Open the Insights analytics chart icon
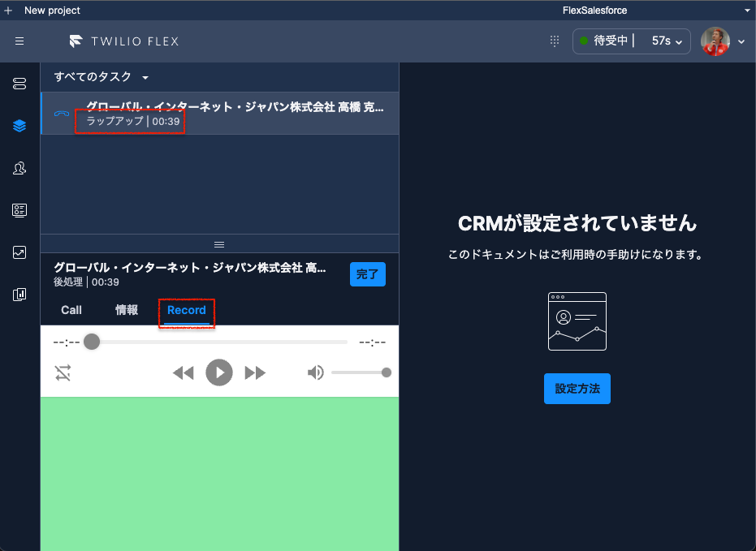756x551 pixels. (19, 252)
